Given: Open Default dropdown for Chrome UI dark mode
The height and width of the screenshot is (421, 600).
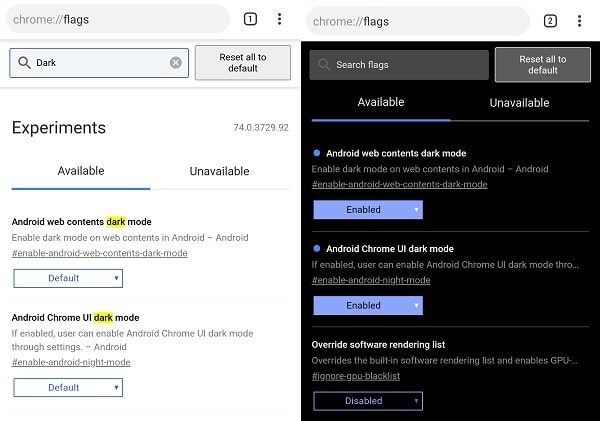Looking at the screenshot, I should pos(68,388).
